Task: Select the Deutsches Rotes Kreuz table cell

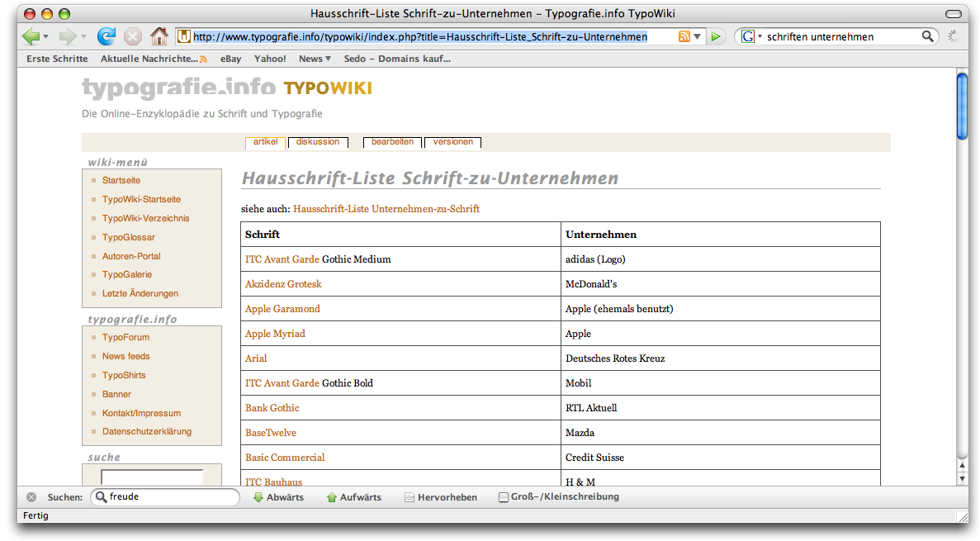Action: pos(721,358)
